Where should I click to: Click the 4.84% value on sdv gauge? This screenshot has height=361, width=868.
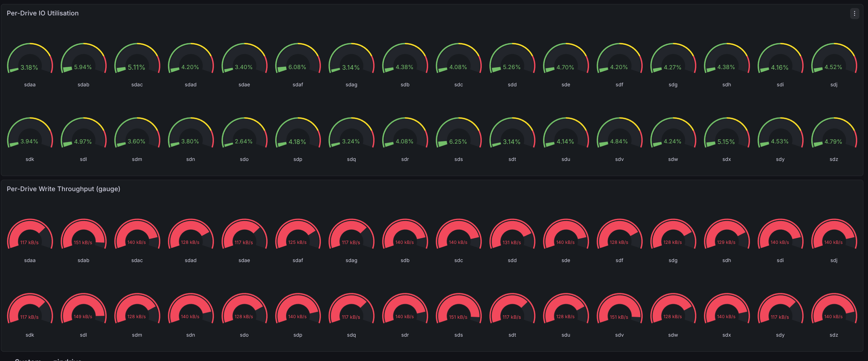point(619,141)
